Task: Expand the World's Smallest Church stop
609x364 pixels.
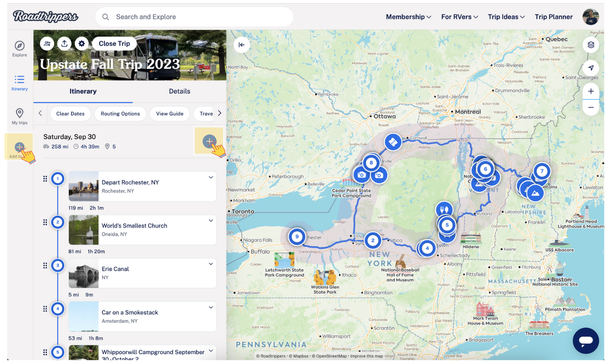Action: tap(210, 221)
